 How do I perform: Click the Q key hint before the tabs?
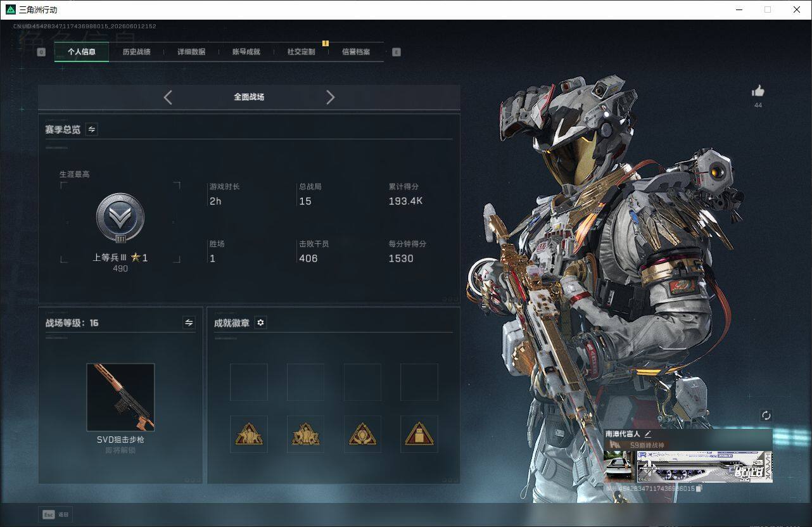tap(41, 52)
